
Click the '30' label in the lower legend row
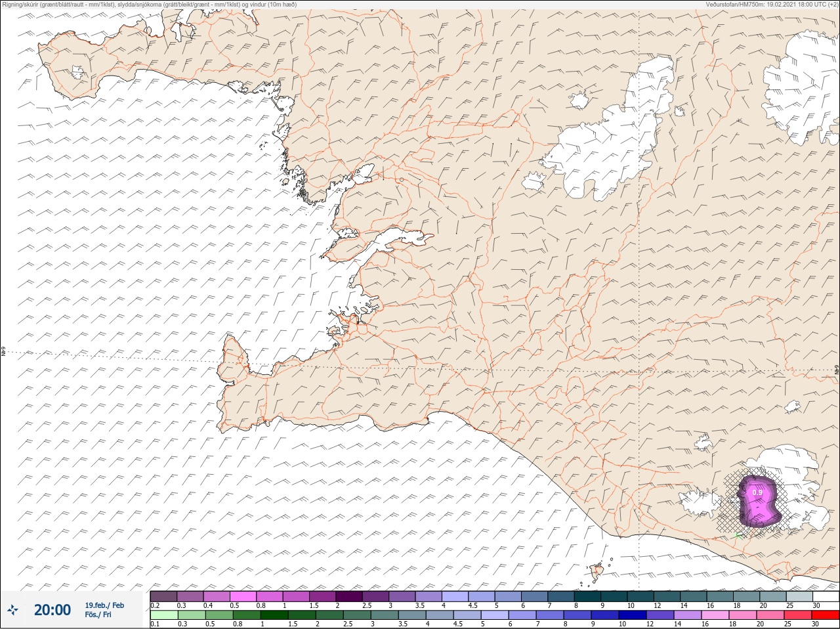click(816, 624)
